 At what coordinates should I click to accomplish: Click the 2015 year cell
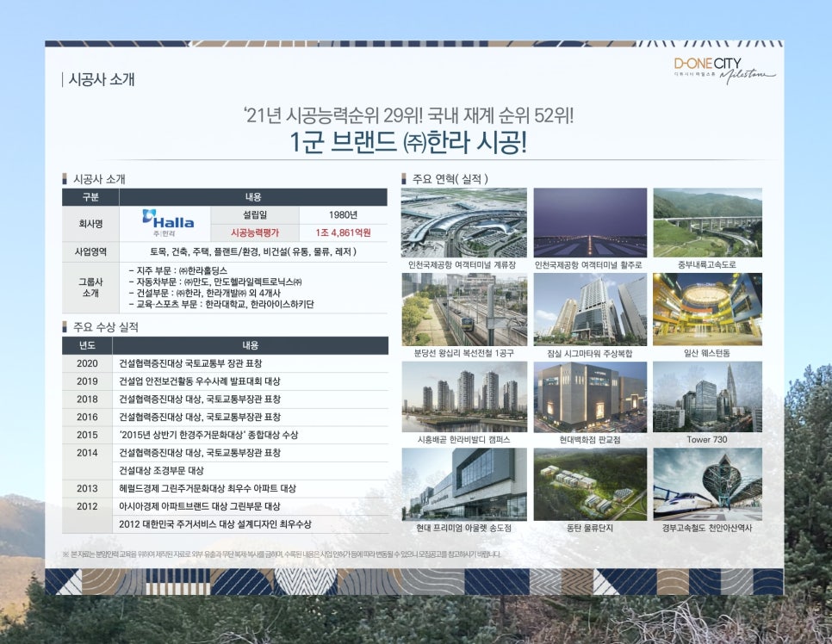pos(87,435)
